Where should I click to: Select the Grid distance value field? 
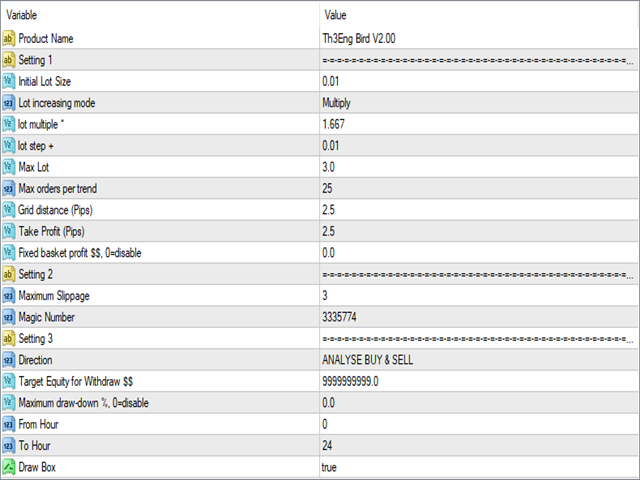pyautogui.click(x=479, y=210)
